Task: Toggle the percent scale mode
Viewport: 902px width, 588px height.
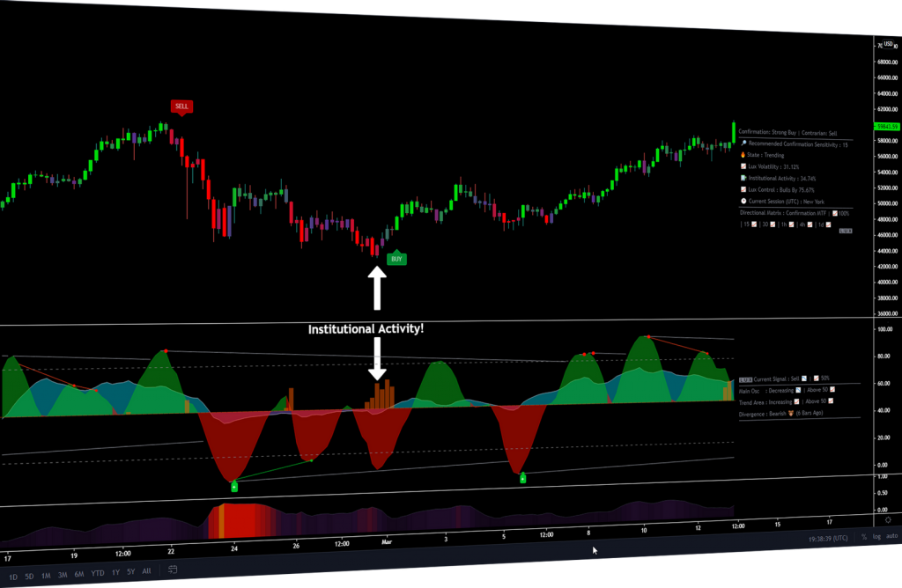Action: [864, 536]
